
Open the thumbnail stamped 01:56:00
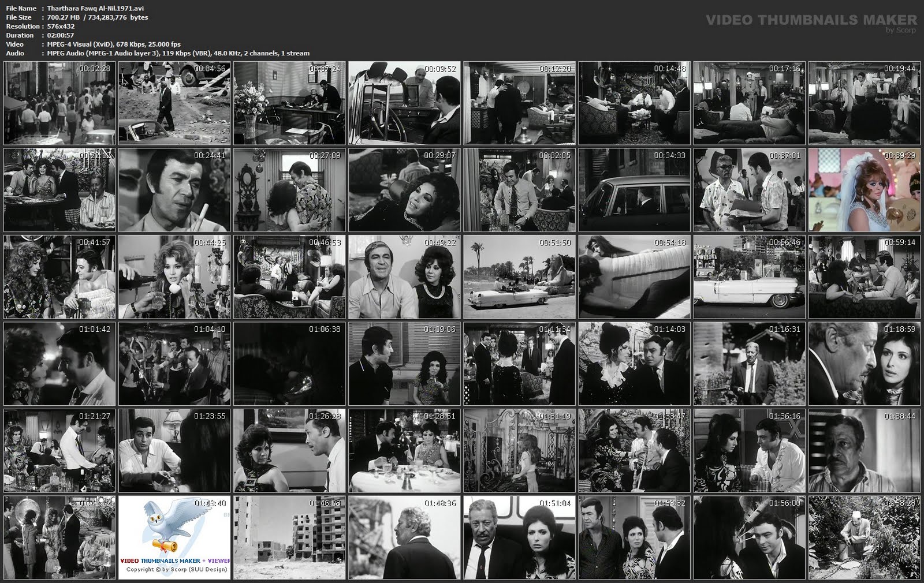tap(750, 537)
